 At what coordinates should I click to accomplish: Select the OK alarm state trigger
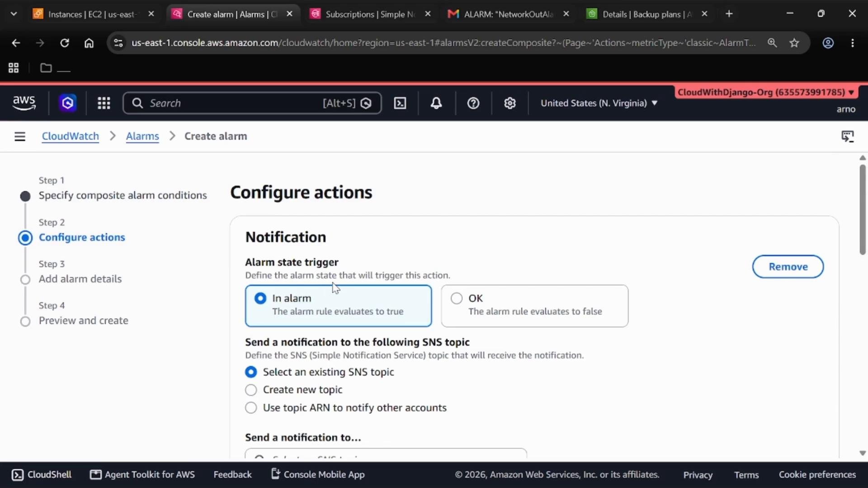534,305
